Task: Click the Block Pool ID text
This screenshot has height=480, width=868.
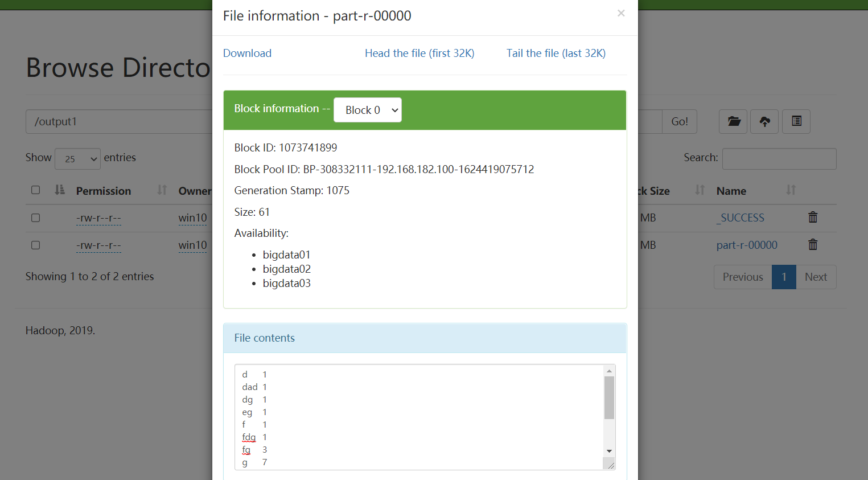Action: [384, 169]
